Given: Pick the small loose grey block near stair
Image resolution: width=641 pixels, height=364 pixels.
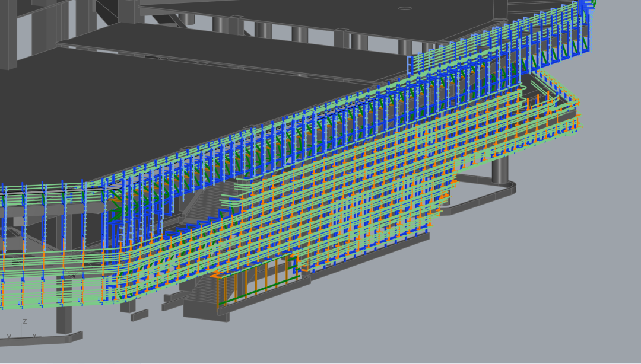Looking at the screenshot, I should pos(139,315).
